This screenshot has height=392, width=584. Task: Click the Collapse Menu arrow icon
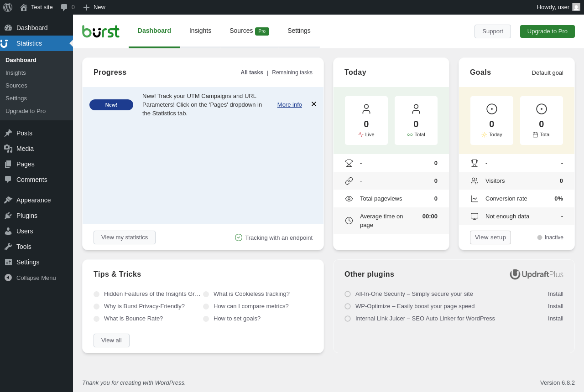click(8, 278)
